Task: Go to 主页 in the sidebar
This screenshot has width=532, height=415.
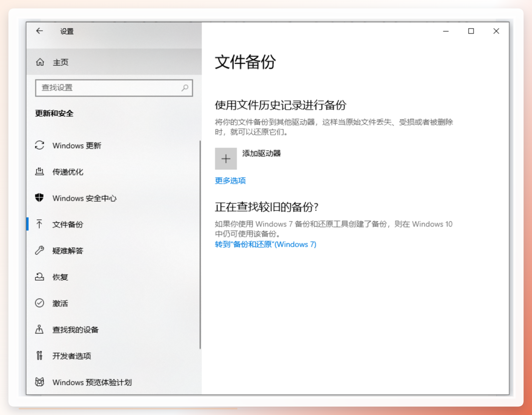Action: tap(114, 62)
